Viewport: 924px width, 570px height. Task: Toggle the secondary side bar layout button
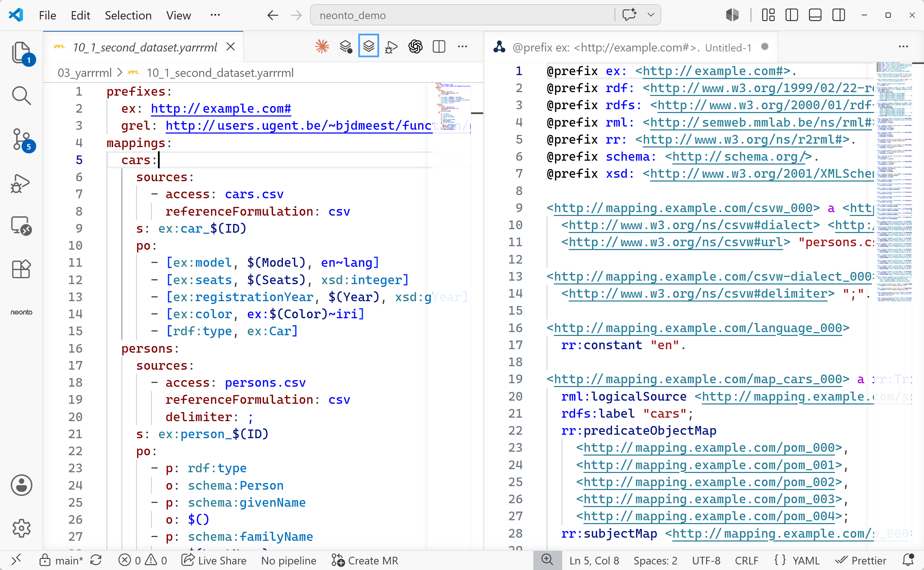click(838, 15)
